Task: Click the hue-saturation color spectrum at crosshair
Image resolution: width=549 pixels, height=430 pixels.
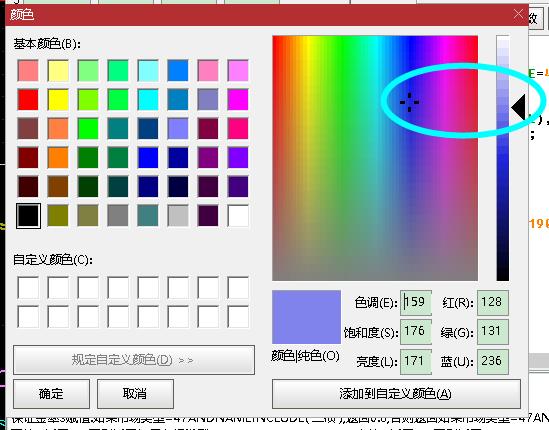Action: click(x=409, y=102)
